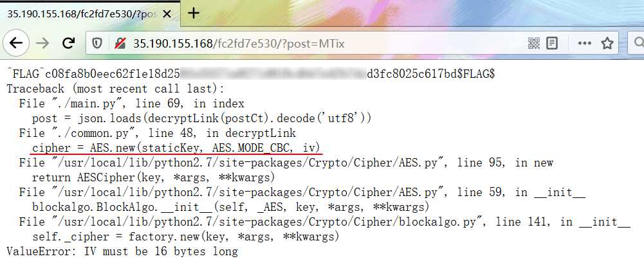The height and width of the screenshot is (261, 644).
Task: Click the browser back arrow button
Action: click(x=17, y=43)
